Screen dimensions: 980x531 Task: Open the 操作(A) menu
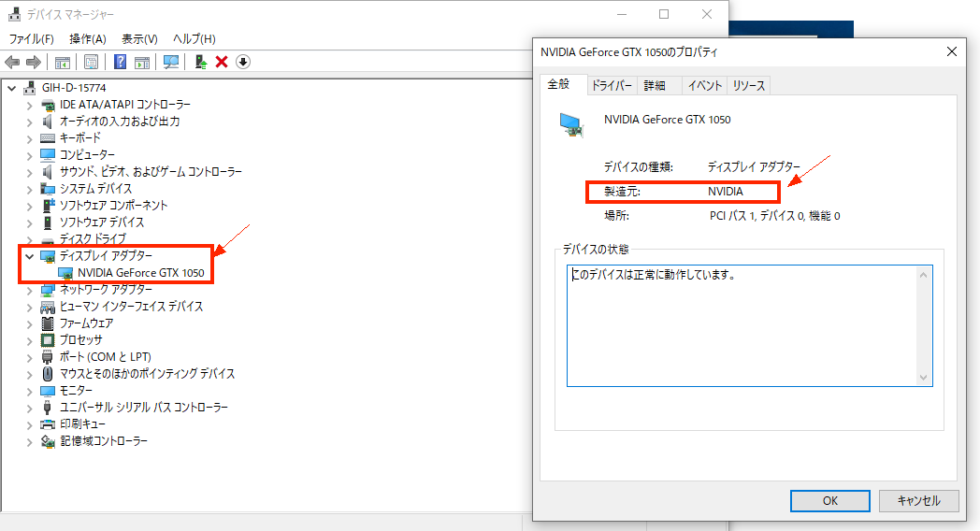[x=88, y=38]
